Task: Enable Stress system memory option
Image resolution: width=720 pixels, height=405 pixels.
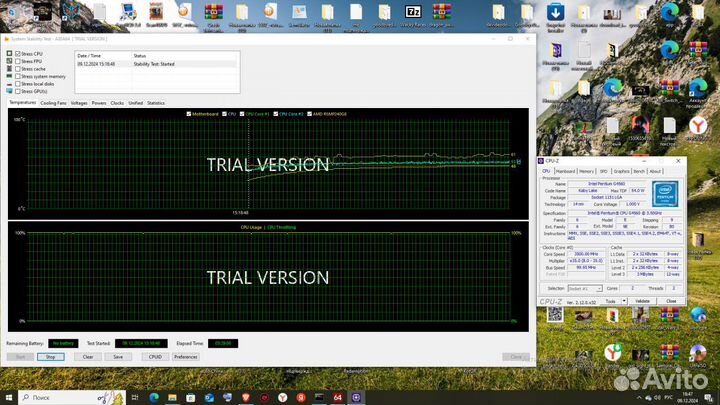Action: (17, 76)
